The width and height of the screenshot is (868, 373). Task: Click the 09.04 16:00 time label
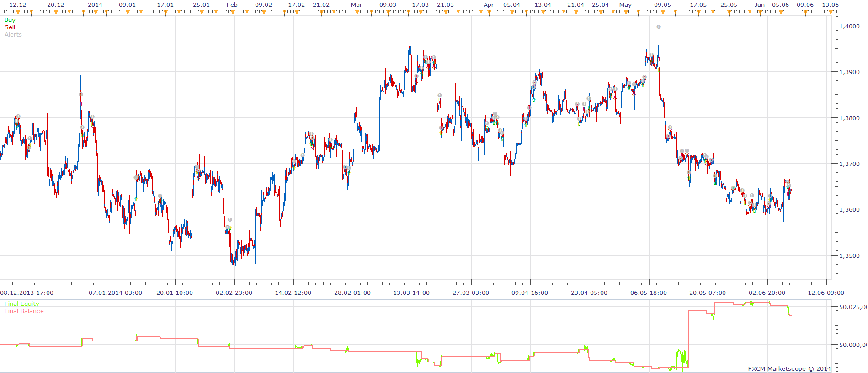click(530, 293)
